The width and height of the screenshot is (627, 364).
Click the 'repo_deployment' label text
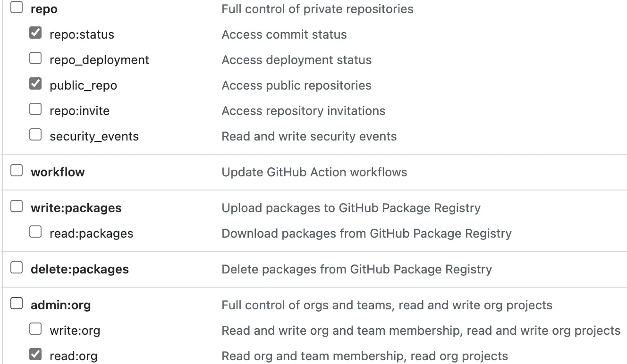99,60
